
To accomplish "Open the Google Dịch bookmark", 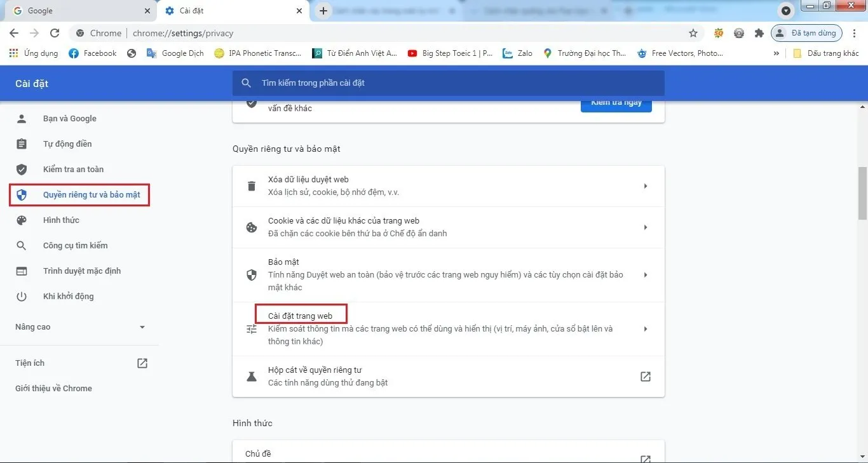I will 175,53.
